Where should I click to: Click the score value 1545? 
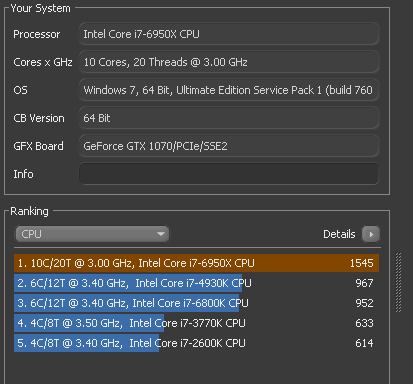click(x=361, y=263)
